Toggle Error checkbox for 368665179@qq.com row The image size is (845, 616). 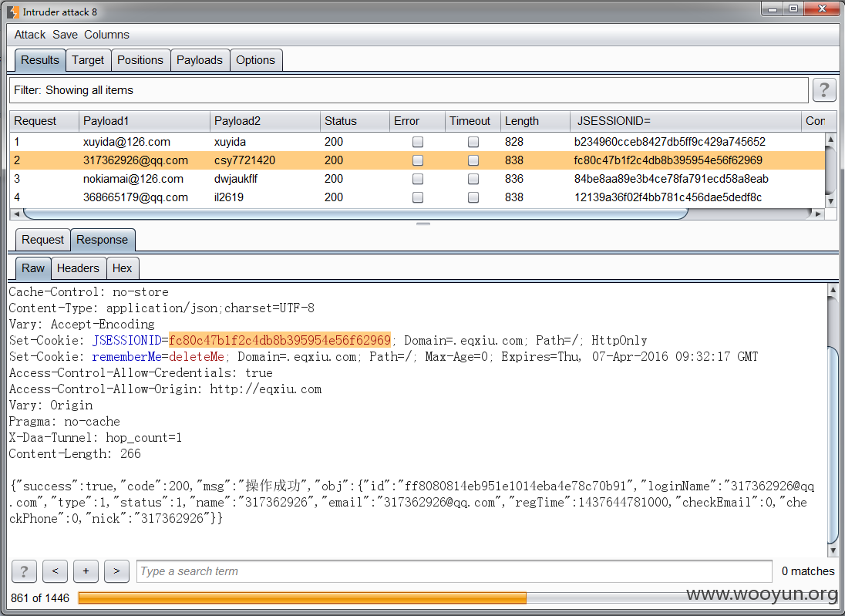418,197
